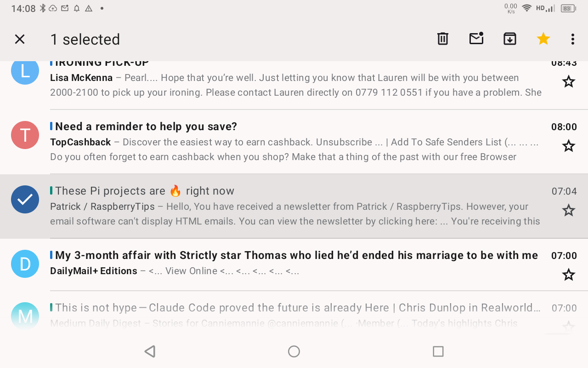Image resolution: width=588 pixels, height=368 pixels.
Task: Tap the yellow star in the toolbar
Action: pyautogui.click(x=543, y=39)
